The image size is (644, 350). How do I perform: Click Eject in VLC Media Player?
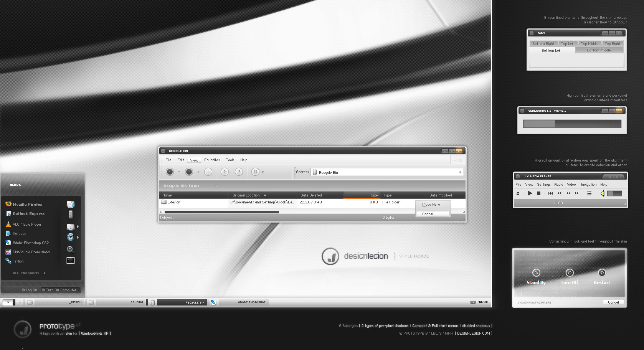tap(518, 193)
